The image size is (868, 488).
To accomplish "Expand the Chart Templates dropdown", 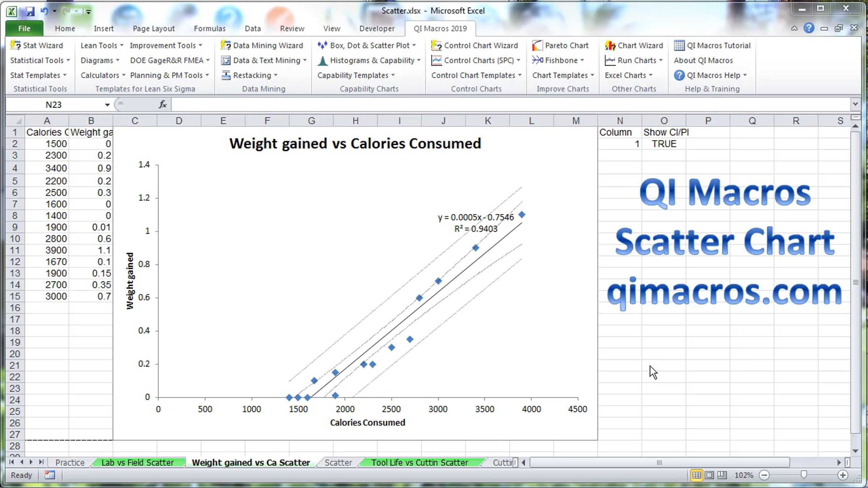I will (563, 75).
